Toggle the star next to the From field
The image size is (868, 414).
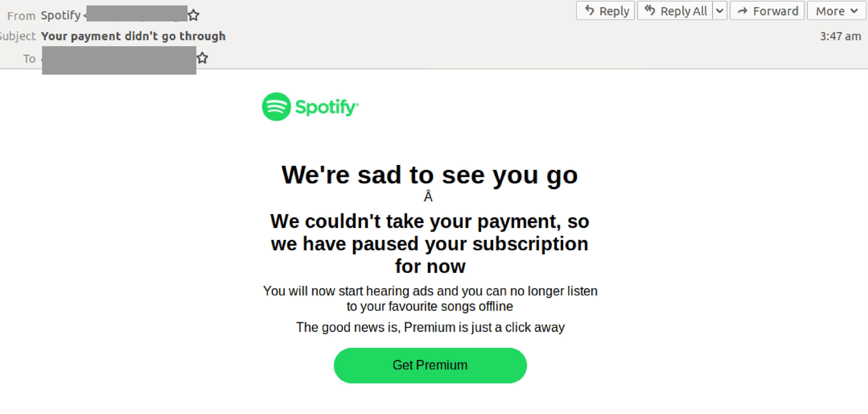coord(193,15)
